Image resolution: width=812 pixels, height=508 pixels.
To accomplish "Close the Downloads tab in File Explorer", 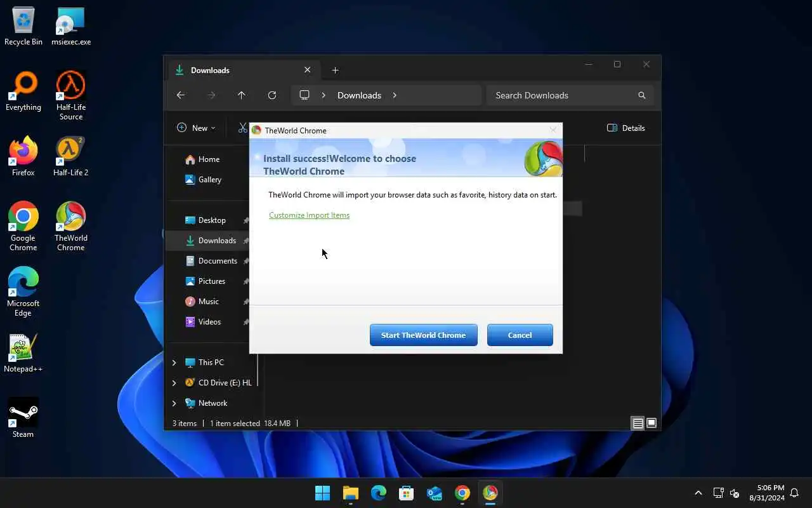I will click(308, 70).
